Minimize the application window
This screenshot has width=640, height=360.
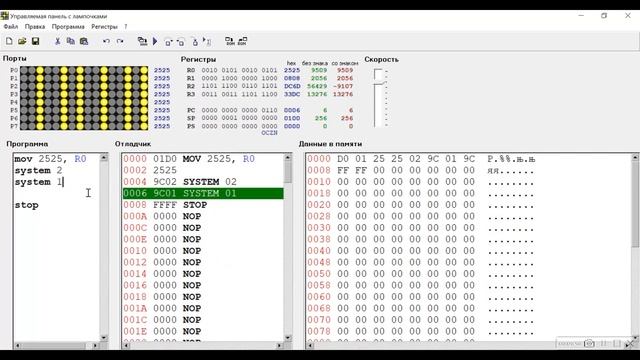pos(581,16)
